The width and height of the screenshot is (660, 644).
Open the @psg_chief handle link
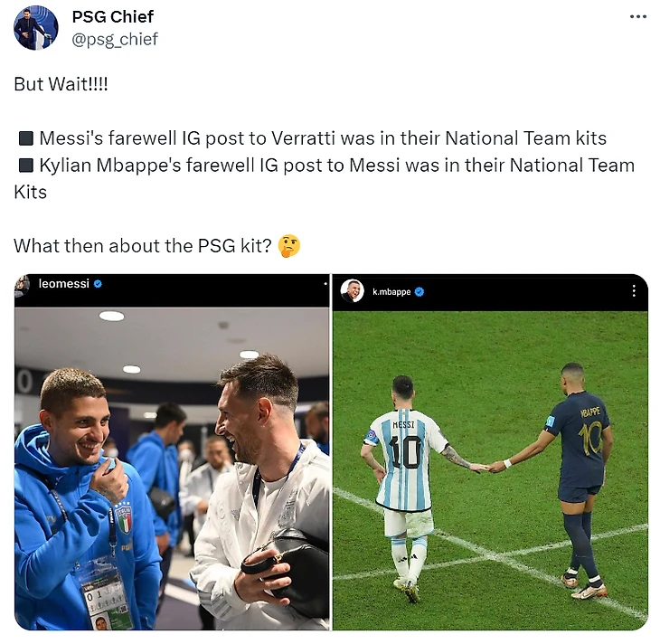pyautogui.click(x=115, y=39)
